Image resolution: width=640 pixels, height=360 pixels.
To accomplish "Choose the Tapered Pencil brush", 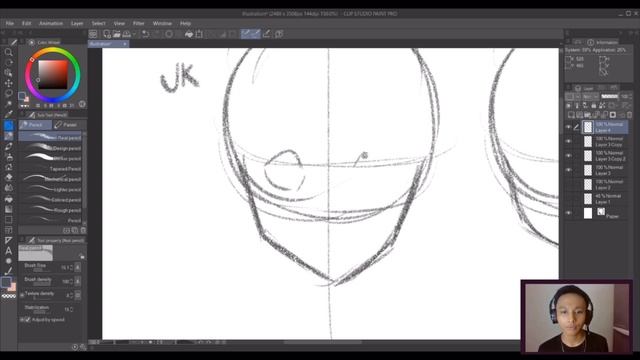I will (x=51, y=169).
